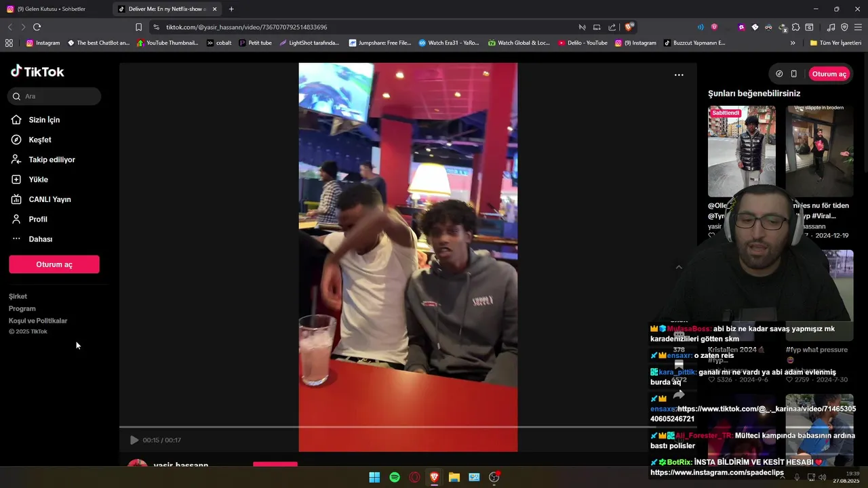
Task: Click the tiktok.com address bar URL
Action: coord(247,27)
